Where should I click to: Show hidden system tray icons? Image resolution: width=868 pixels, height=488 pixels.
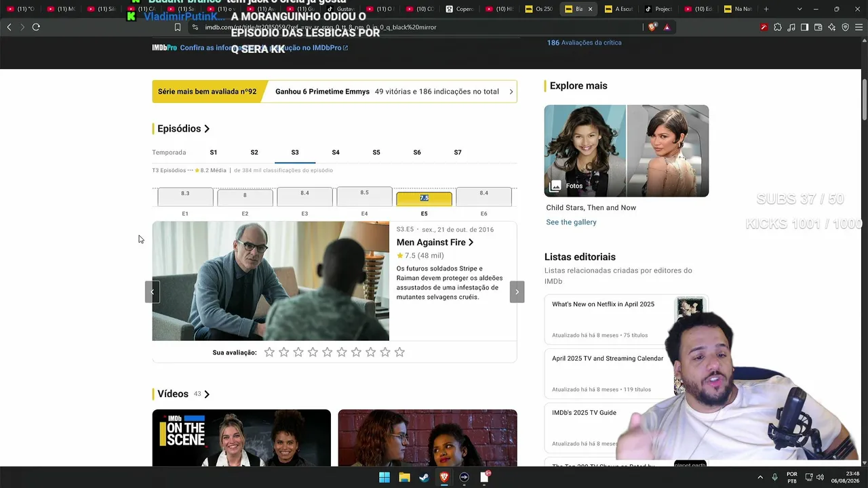759,477
